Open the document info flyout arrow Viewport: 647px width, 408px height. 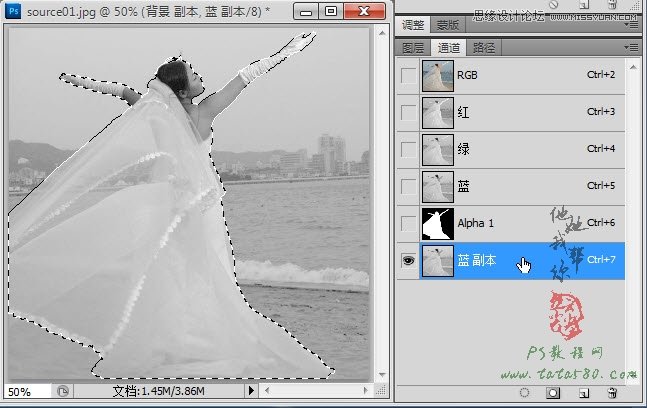click(251, 391)
